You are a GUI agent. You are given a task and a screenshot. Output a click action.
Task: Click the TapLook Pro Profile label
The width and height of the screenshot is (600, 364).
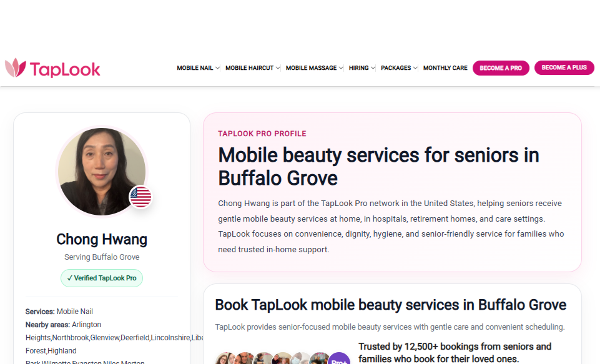262,134
